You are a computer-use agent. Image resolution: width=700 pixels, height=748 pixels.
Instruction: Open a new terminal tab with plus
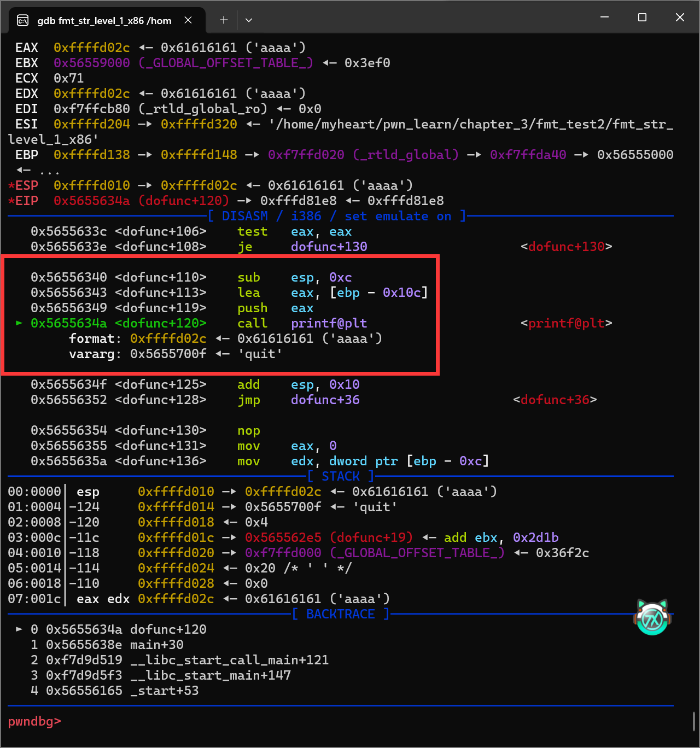point(224,20)
